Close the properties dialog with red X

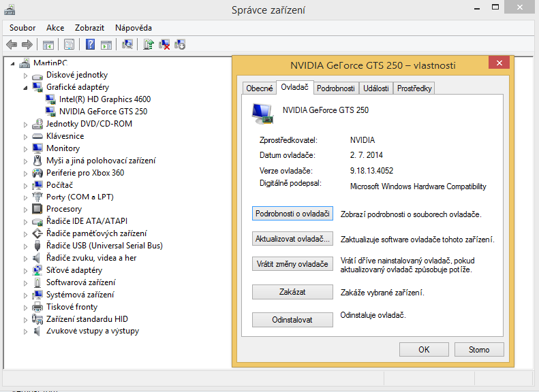tap(499, 64)
